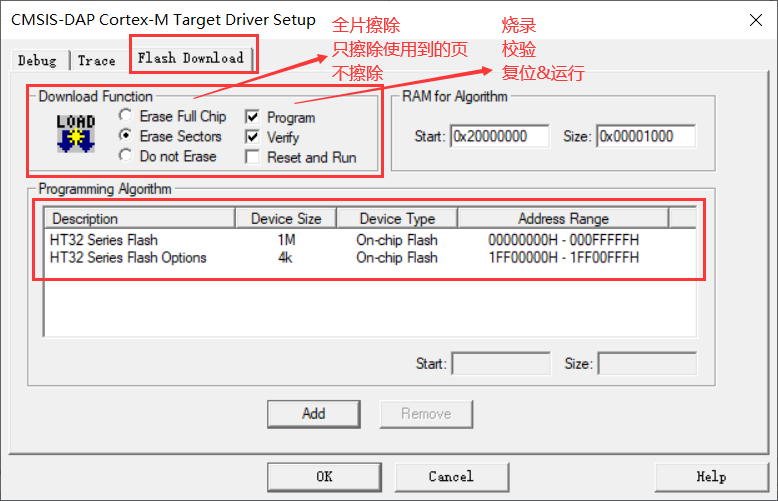Select Do not Erase option

click(x=126, y=156)
